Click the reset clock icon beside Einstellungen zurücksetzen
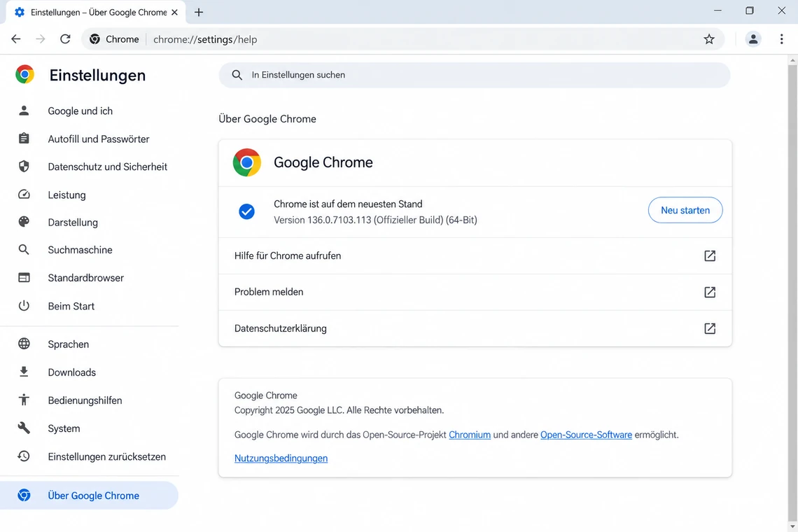 (x=24, y=456)
